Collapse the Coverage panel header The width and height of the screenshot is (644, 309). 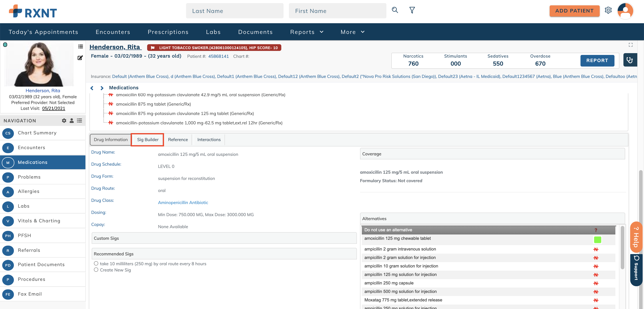pyautogui.click(x=492, y=154)
